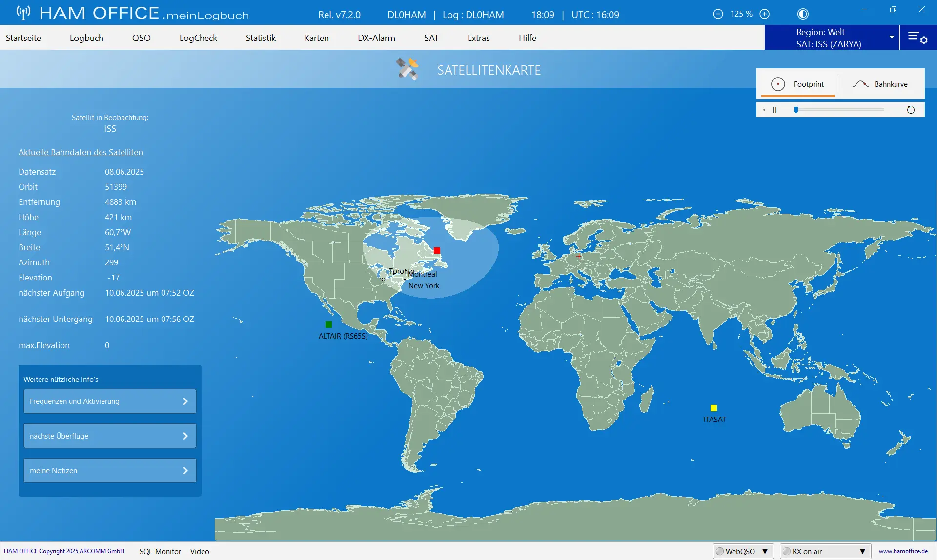Open the DX-Alarm menu

[x=376, y=38]
